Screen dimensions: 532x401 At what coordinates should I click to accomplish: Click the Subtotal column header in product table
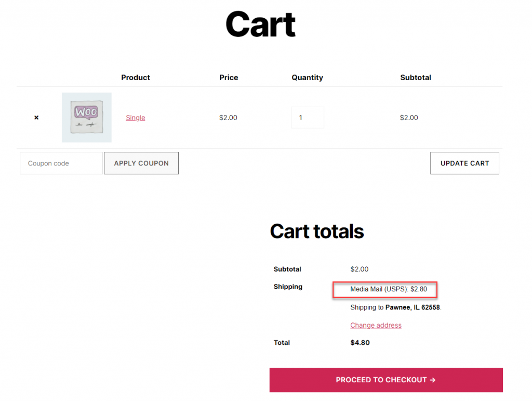[416, 77]
